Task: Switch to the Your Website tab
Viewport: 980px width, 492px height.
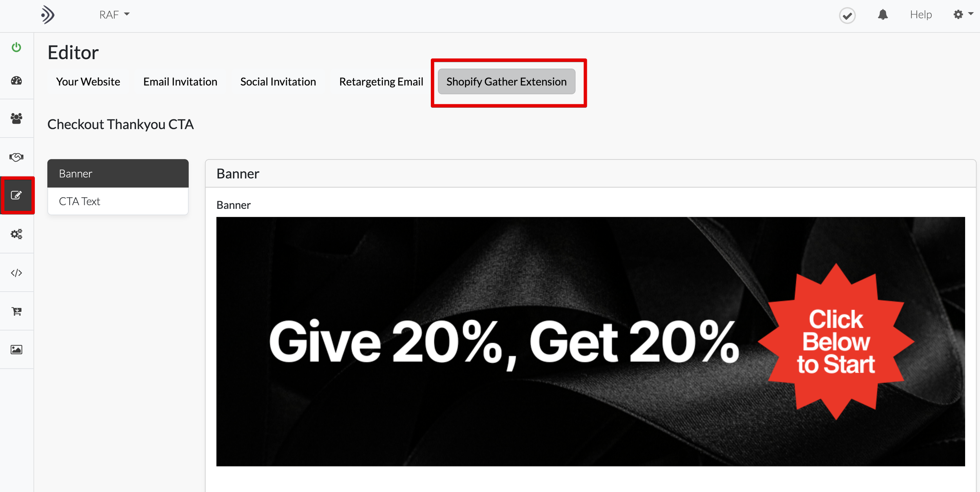Action: click(88, 81)
